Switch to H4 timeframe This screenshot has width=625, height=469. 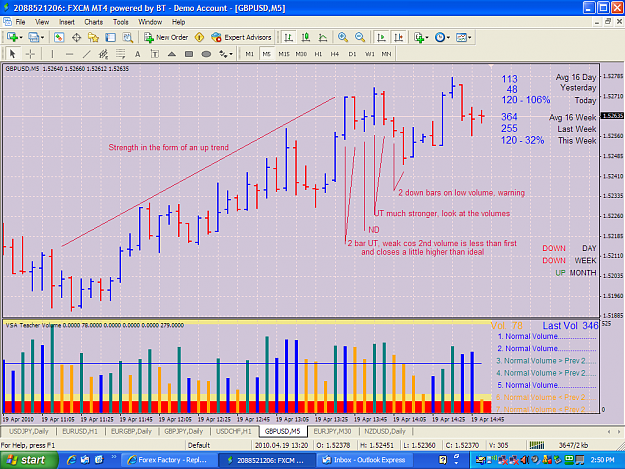click(335, 54)
